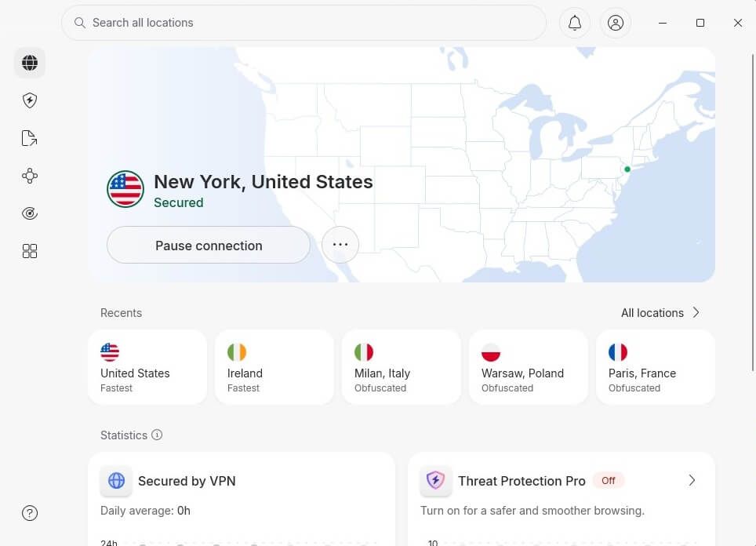Click Secured by VPN title
The image size is (756, 546).
pos(187,481)
